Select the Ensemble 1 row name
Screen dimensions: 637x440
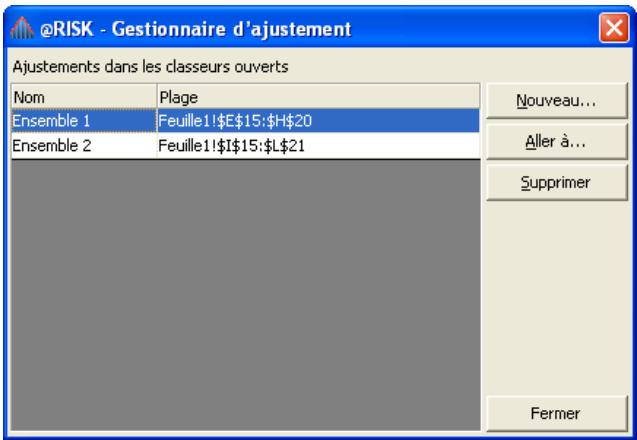(84, 121)
